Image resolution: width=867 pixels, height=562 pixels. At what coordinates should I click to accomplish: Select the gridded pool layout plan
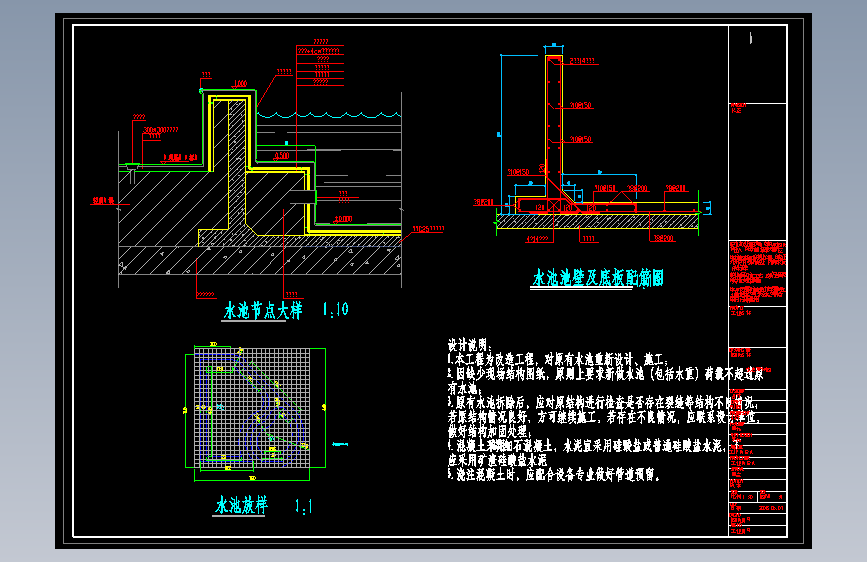pos(252,408)
